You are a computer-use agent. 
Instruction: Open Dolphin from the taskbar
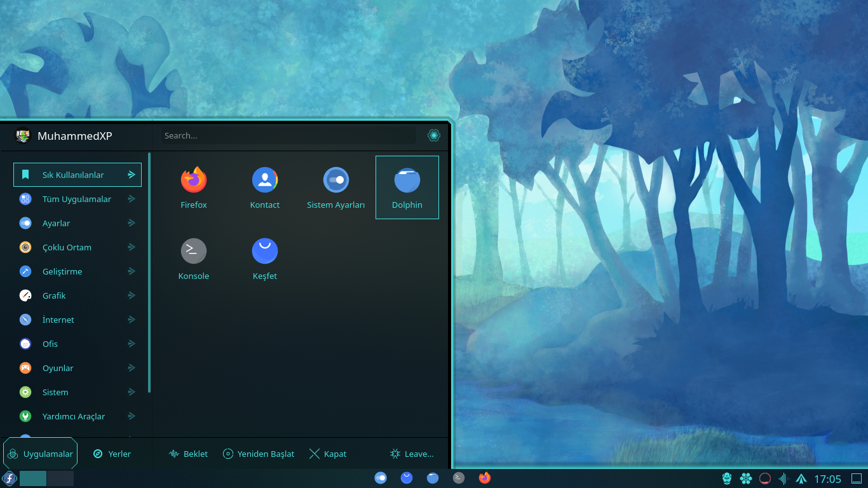click(x=433, y=478)
